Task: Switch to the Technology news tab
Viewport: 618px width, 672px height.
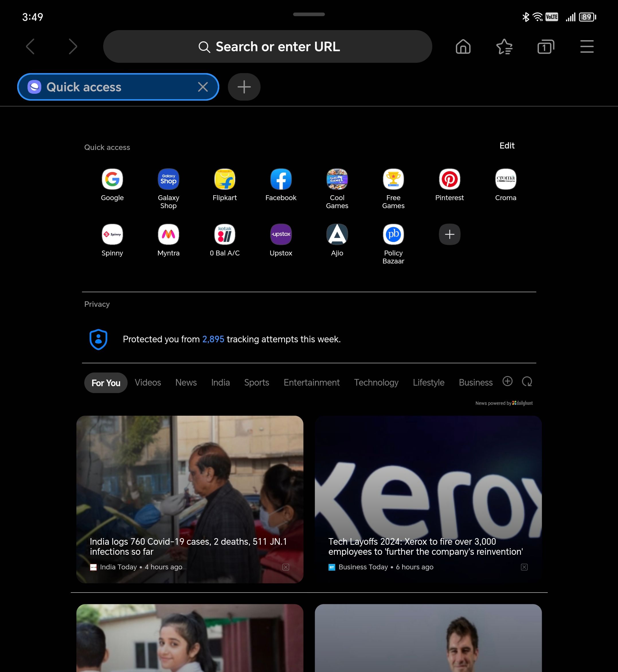Action: pyautogui.click(x=376, y=382)
